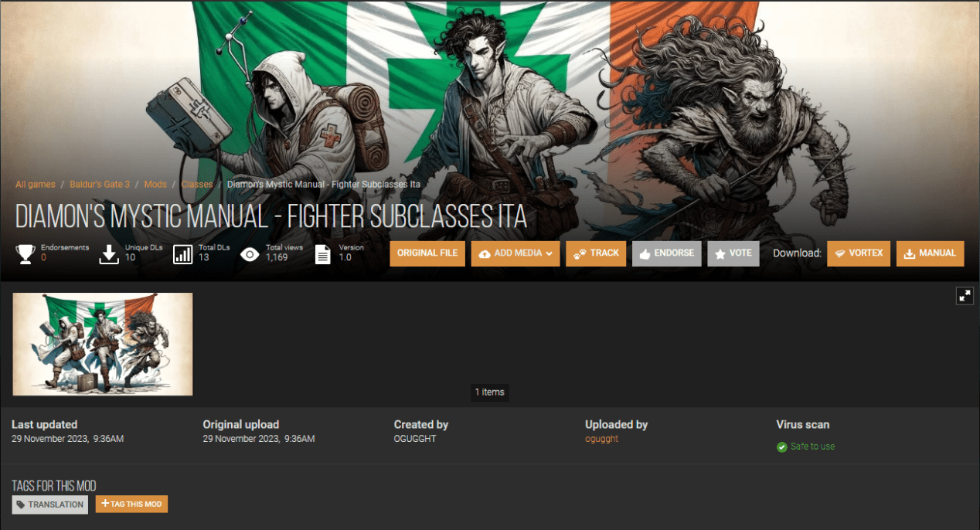Download the mod with Vortex
Screen dimensions: 980x530
coord(859,253)
